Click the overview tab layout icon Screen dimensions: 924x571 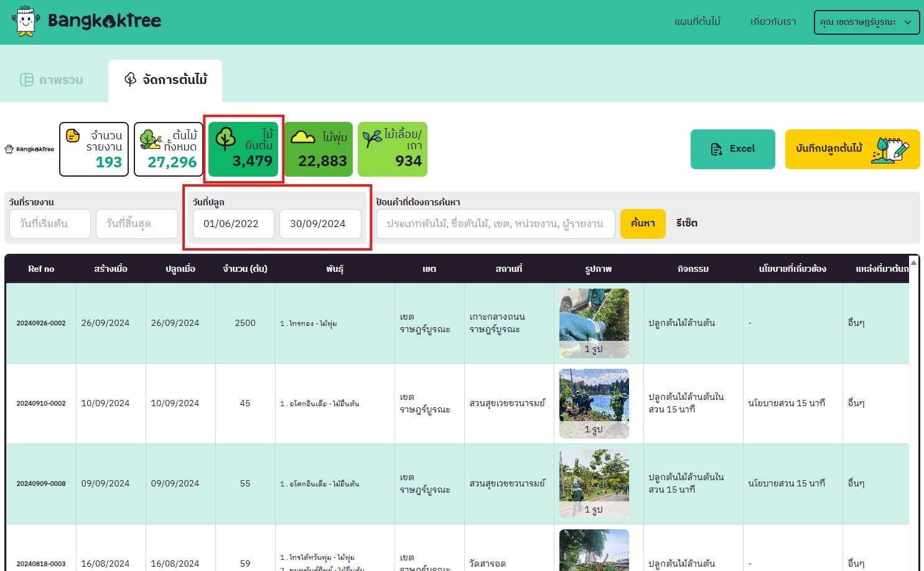tap(27, 80)
